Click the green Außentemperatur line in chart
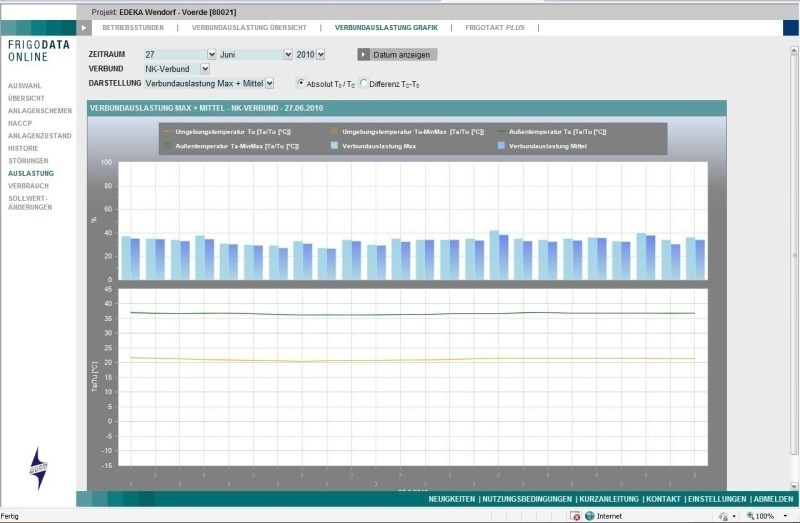Image resolution: width=800 pixels, height=523 pixels. pyautogui.click(x=412, y=313)
